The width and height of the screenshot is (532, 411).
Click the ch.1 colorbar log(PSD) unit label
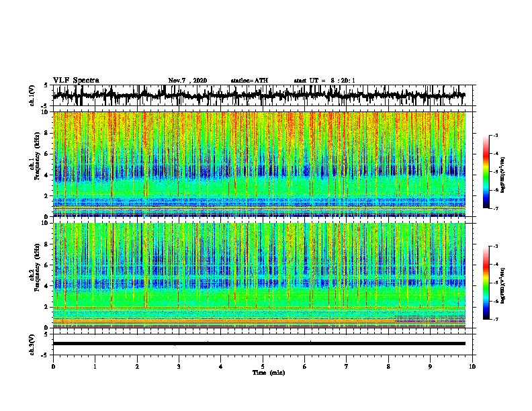coord(503,175)
